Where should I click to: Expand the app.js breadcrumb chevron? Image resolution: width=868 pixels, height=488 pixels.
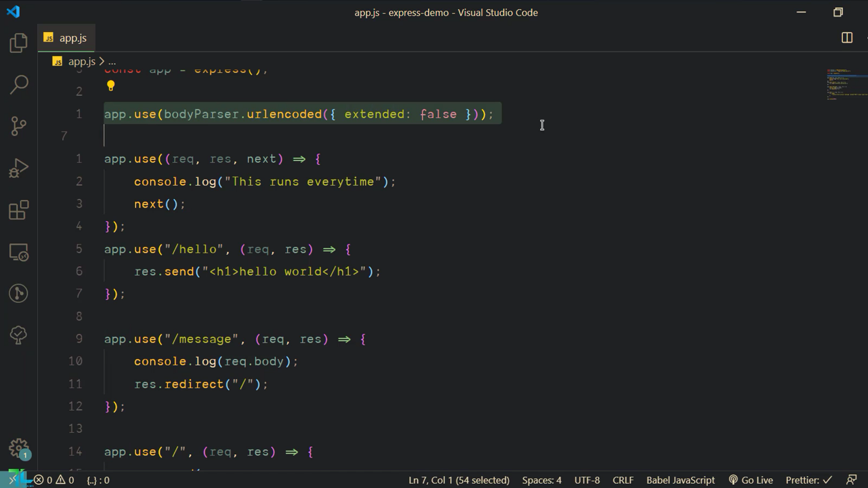point(102,61)
